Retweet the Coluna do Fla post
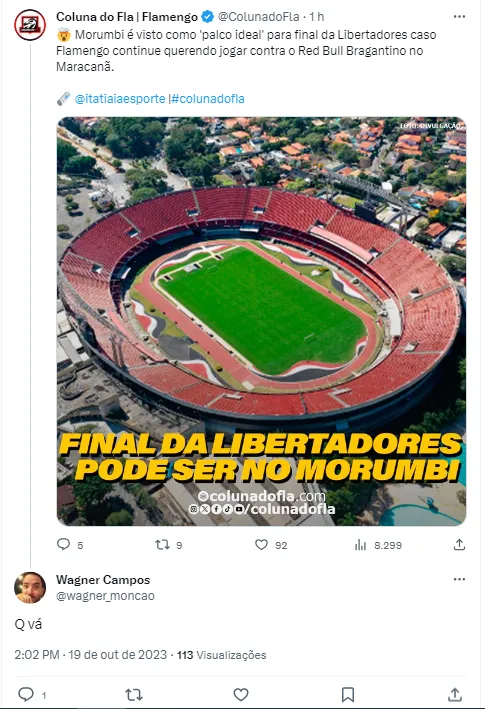Screen dimensions: 485x709 162,544
